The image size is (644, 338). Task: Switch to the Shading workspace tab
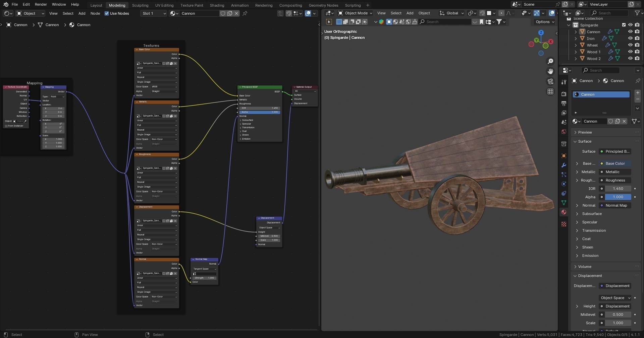(217, 5)
